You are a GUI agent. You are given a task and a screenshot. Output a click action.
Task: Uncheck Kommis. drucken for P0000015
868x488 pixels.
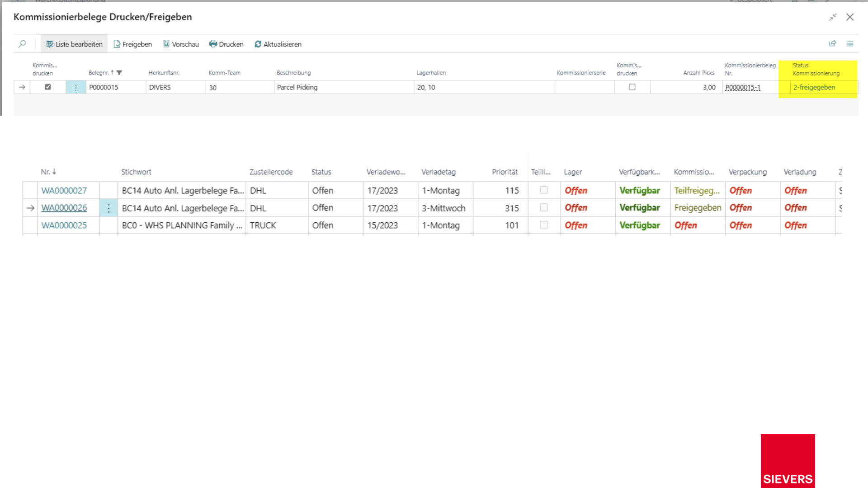tap(48, 87)
